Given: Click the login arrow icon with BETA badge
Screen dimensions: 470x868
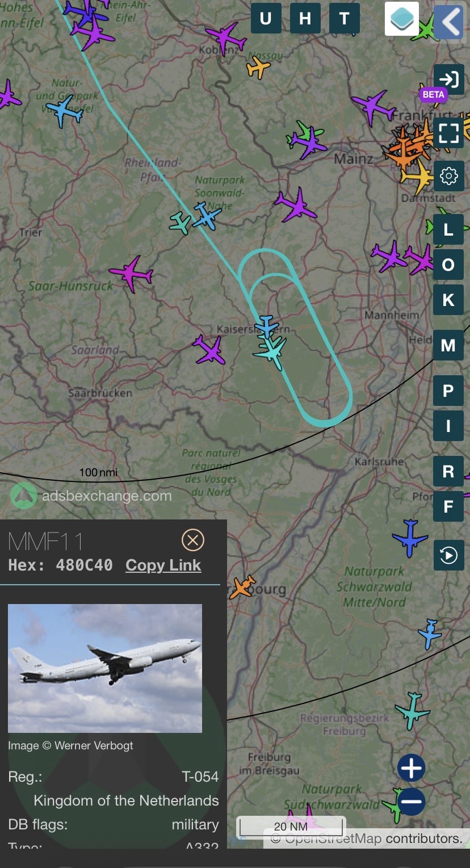Looking at the screenshot, I should pyautogui.click(x=448, y=79).
